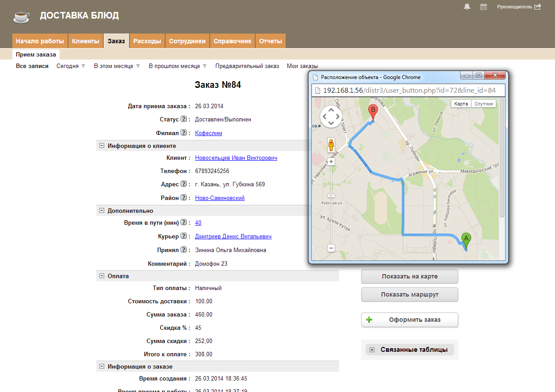Open client link Новосельцев Иван Викторович
Screen dimensions: 555x392
pos(236,158)
